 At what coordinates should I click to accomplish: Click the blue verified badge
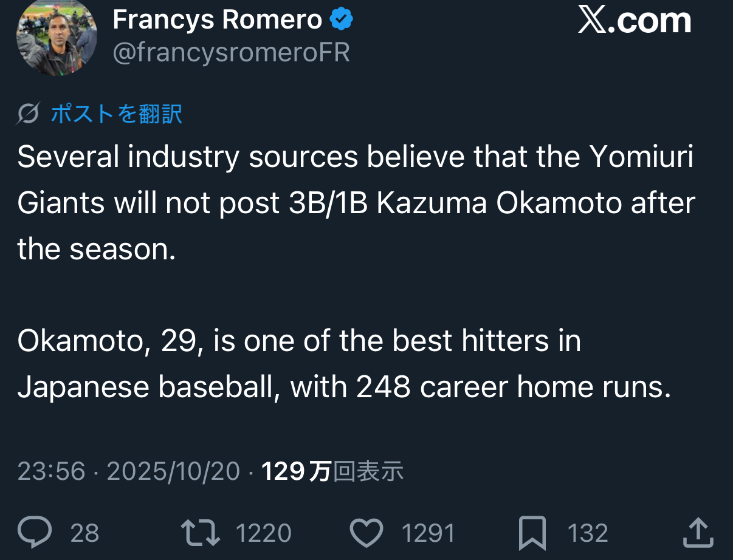[x=341, y=20]
